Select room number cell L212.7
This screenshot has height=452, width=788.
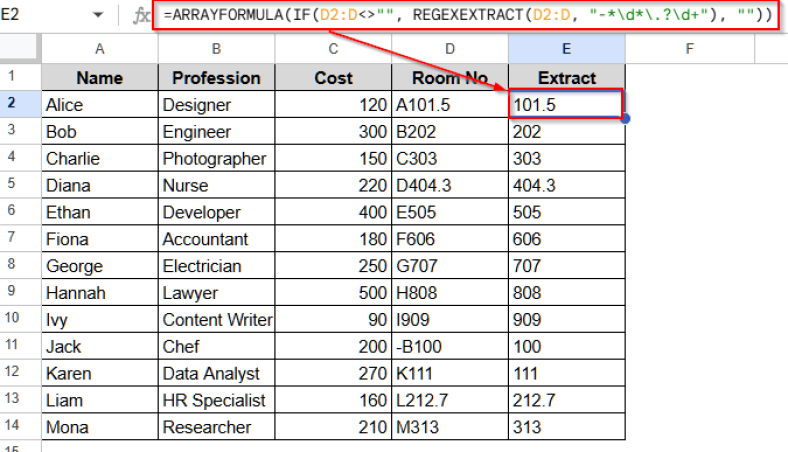point(450,400)
